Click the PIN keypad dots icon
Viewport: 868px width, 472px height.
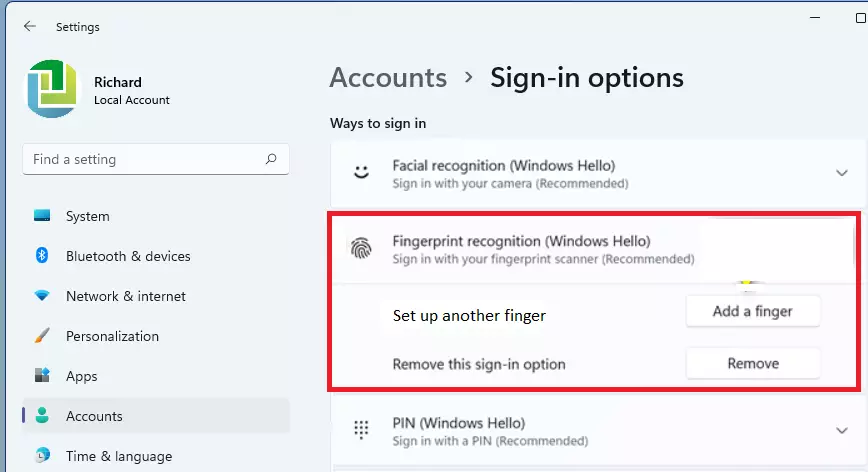click(361, 430)
